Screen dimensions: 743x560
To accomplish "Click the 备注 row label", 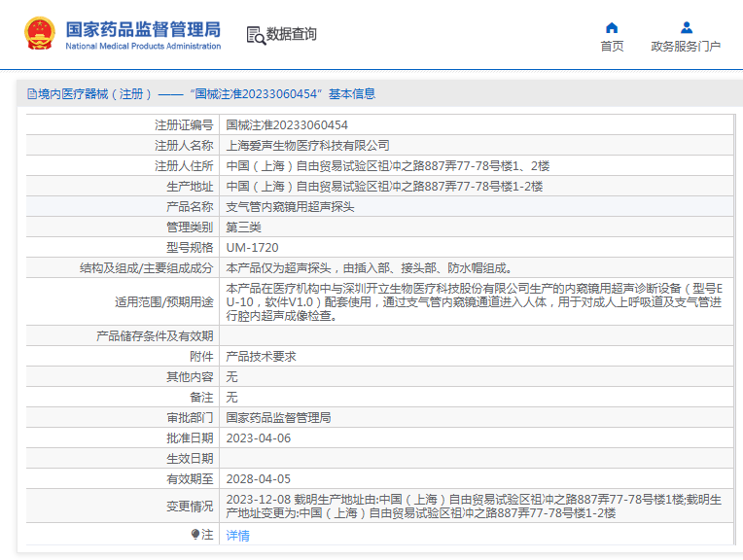I will coord(201,397).
